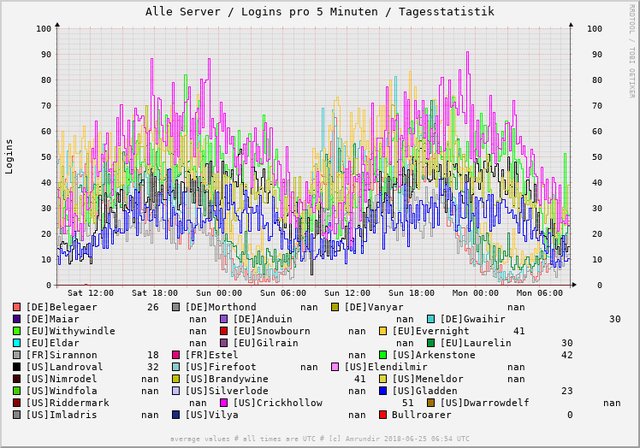
Task: Click the [DE]Gwaihir cyan legend swatch
Action: 431,319
